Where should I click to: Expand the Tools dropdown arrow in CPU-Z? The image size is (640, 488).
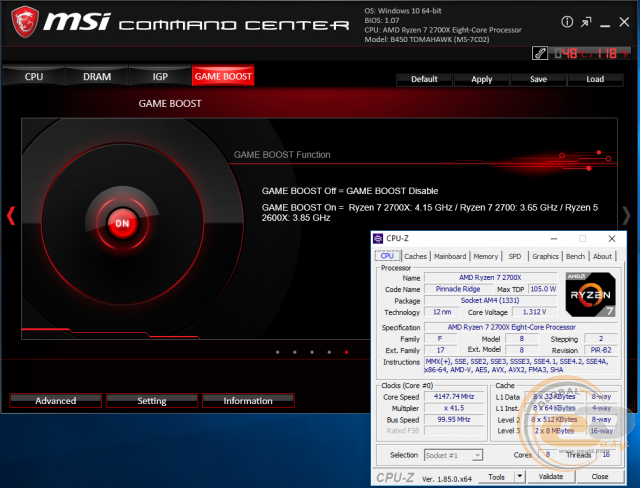519,477
